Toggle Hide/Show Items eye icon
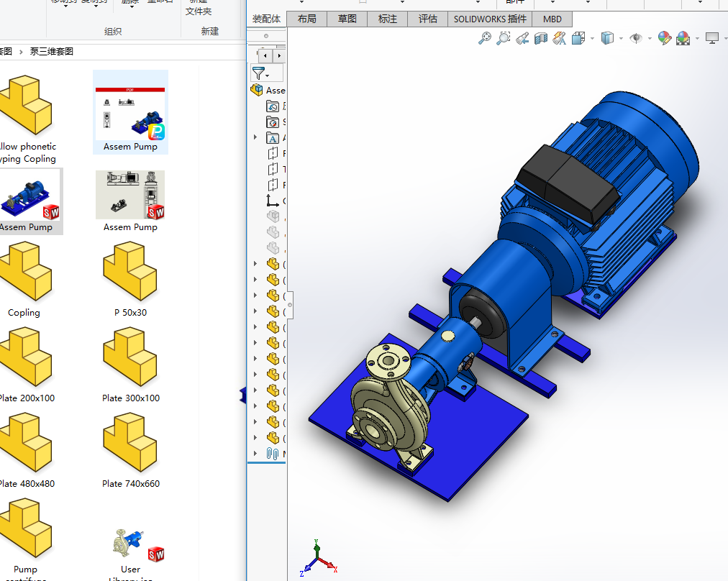The image size is (728, 581). click(x=636, y=38)
